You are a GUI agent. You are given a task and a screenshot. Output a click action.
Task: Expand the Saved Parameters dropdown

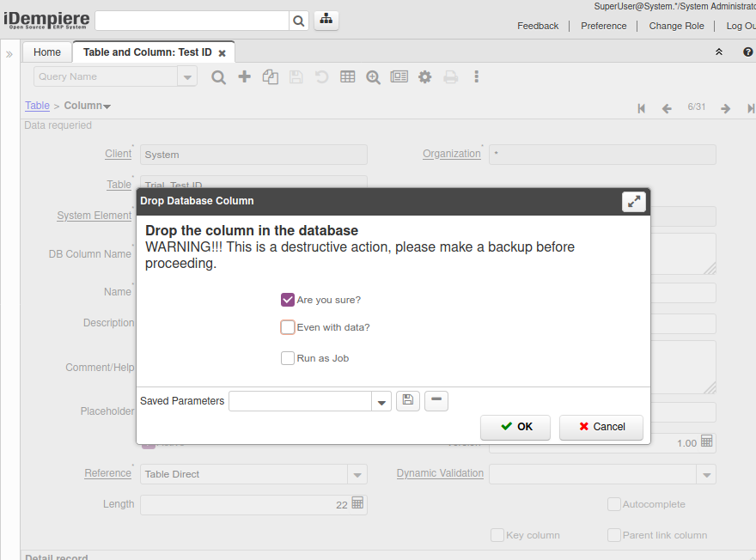[x=381, y=401]
